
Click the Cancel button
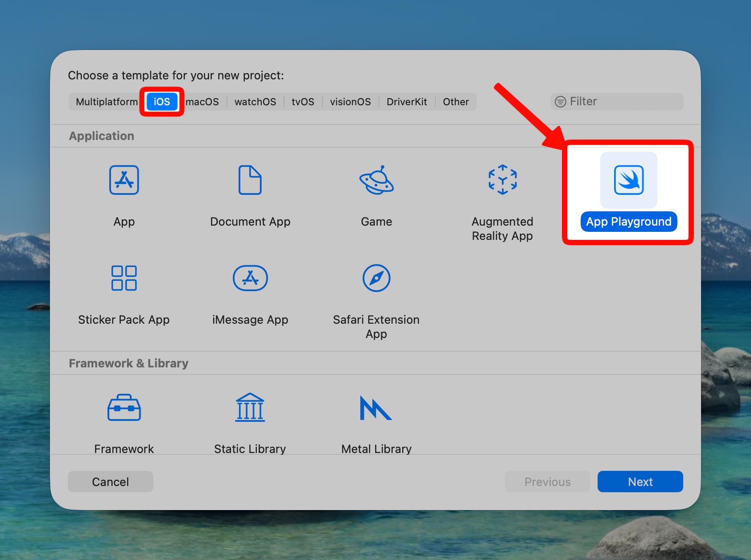(x=111, y=482)
